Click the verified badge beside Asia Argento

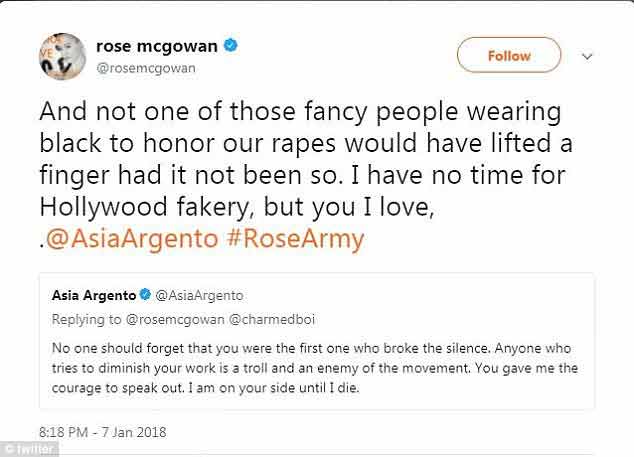pos(146,297)
